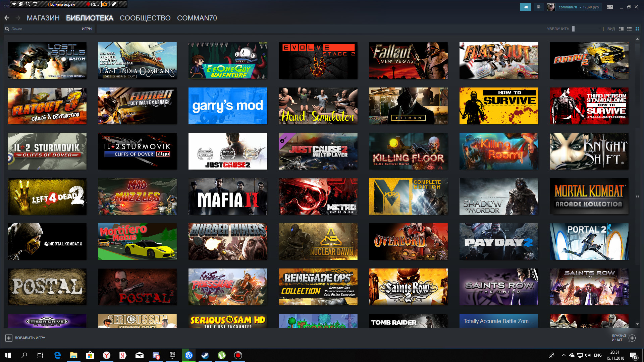Open the СООБЩЕСТВО tab
644x362 pixels.
pos(145,18)
